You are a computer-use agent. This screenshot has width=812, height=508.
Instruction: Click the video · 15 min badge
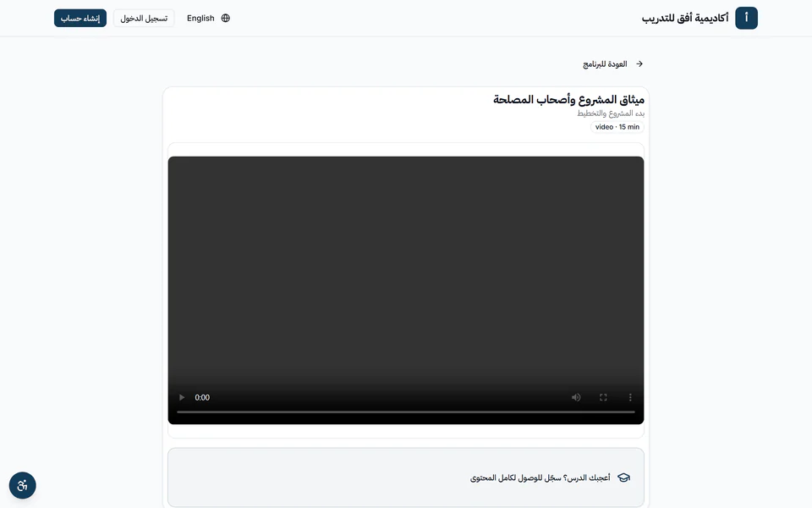click(617, 127)
